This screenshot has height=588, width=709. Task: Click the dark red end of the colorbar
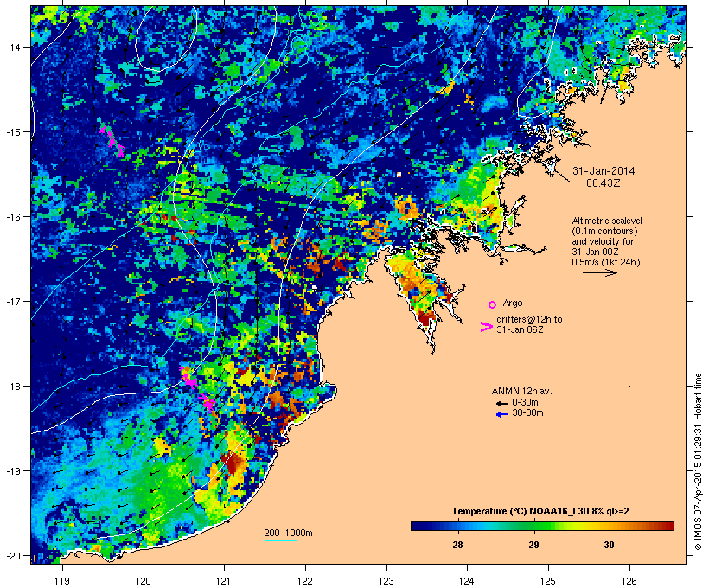[667, 526]
